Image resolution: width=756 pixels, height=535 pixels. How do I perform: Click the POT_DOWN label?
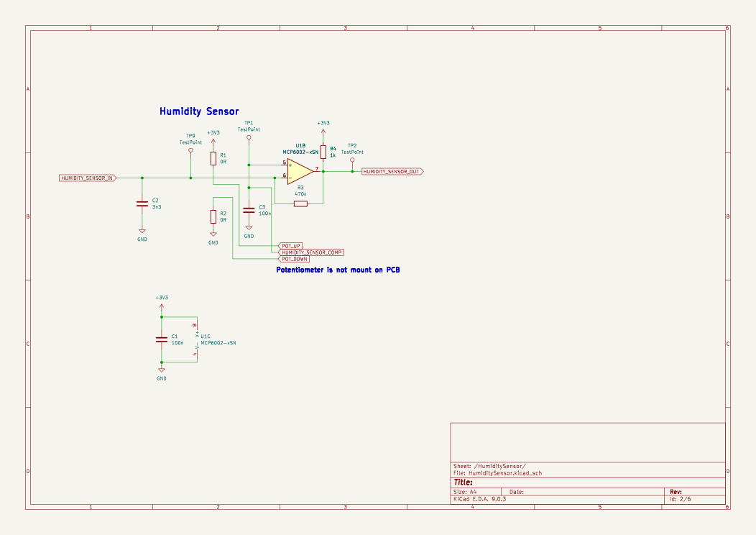pos(295,259)
